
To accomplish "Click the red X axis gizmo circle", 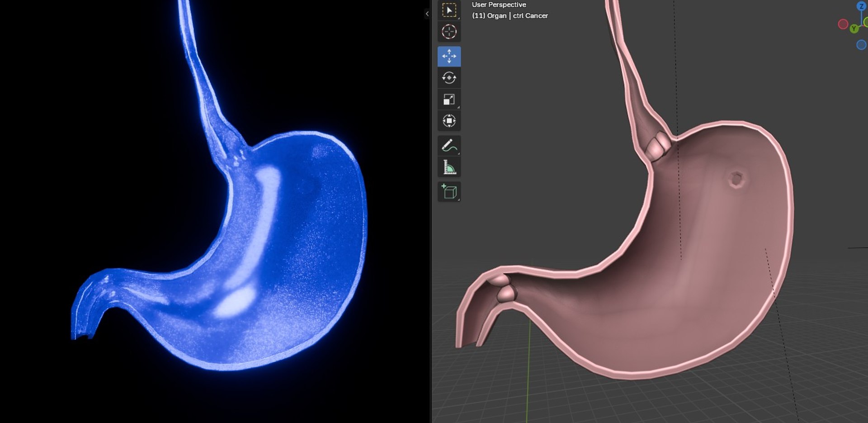I will (843, 24).
